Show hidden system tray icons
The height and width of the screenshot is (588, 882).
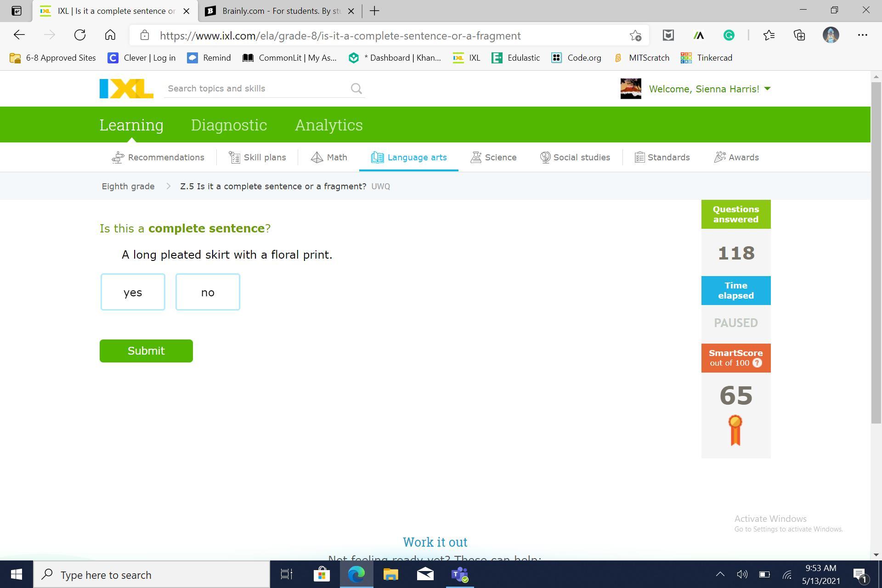pyautogui.click(x=720, y=574)
